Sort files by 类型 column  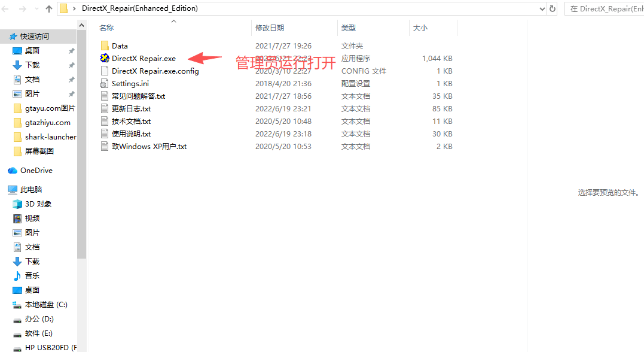[348, 28]
